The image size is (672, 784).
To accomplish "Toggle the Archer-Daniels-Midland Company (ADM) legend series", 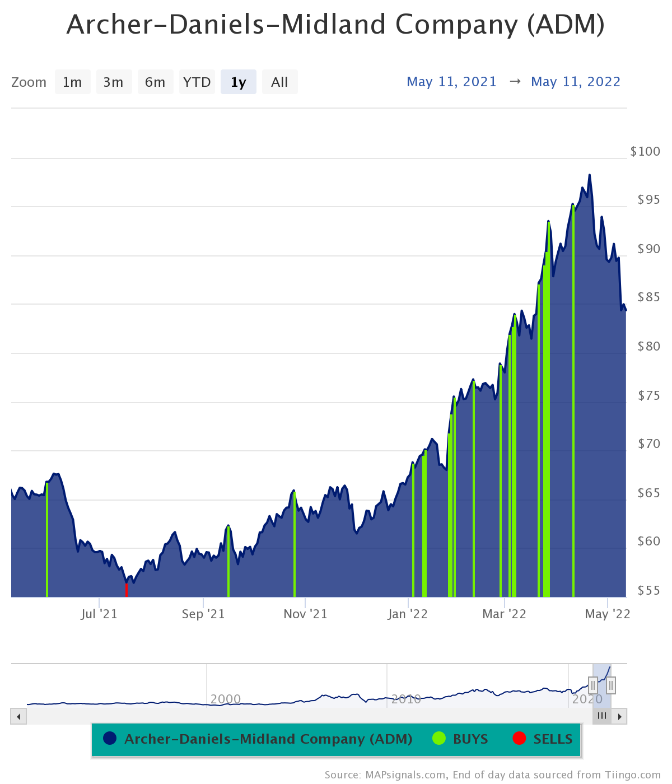I will [258, 739].
